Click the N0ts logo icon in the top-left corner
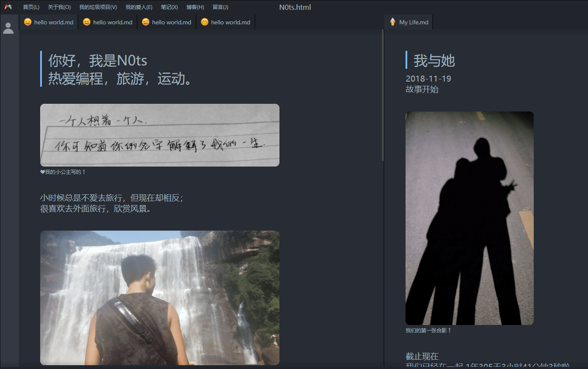Image resolution: width=588 pixels, height=369 pixels. tap(8, 6)
